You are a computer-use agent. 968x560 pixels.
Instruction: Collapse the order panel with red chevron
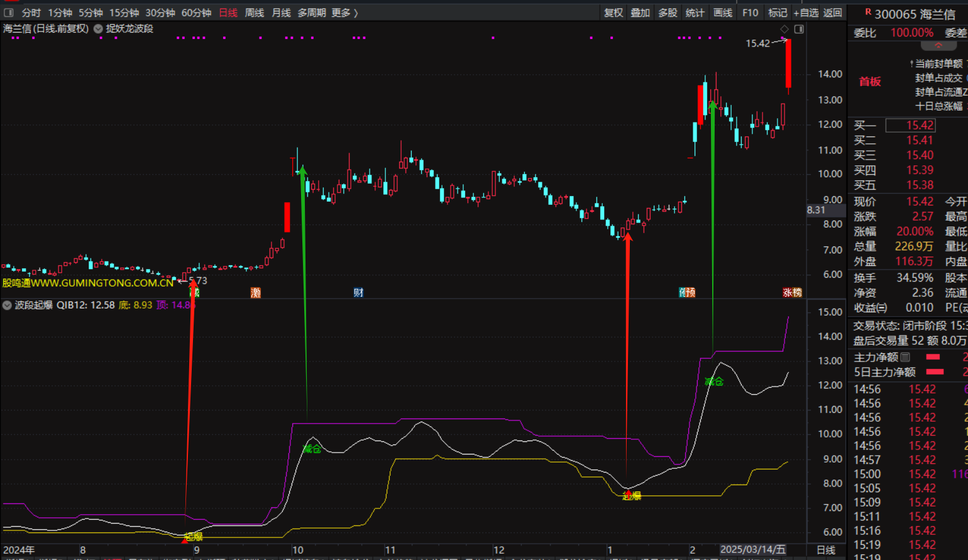click(x=938, y=46)
